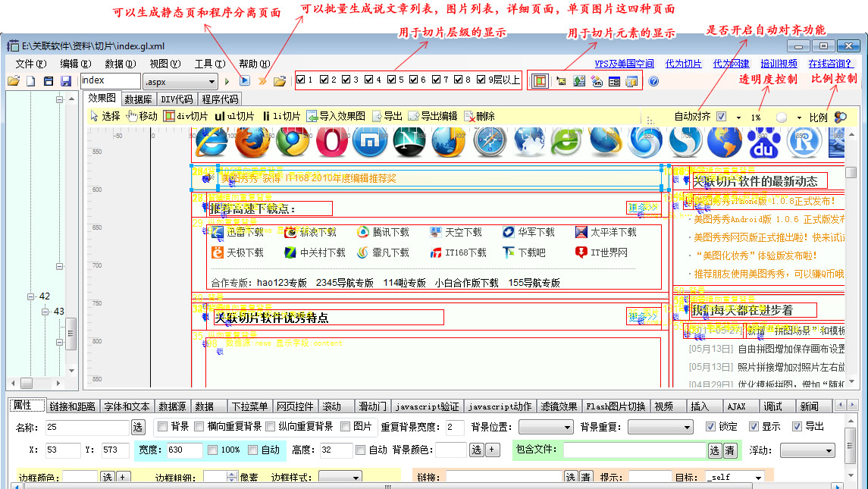Delete selected slice with 删除
The height and width of the screenshot is (489, 868).
[479, 116]
